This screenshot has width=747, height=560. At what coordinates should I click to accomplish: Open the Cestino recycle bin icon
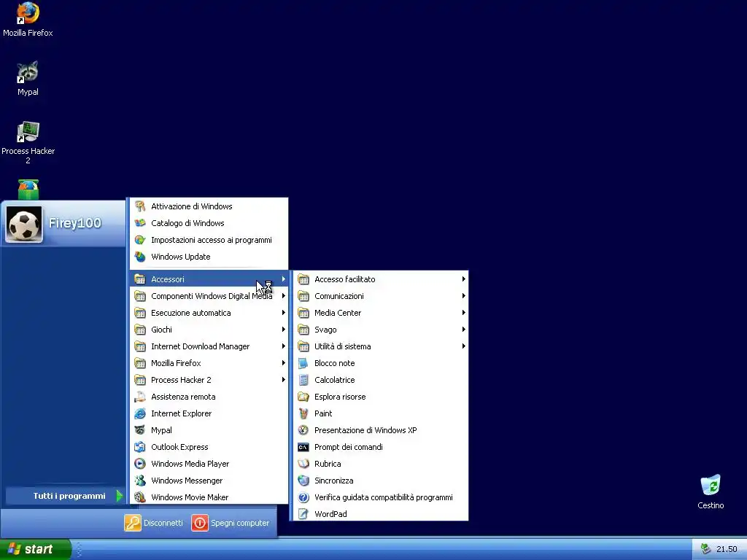[711, 492]
